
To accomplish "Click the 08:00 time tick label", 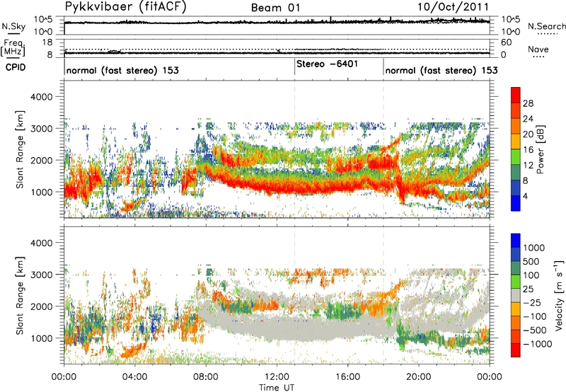I will click(x=206, y=377).
